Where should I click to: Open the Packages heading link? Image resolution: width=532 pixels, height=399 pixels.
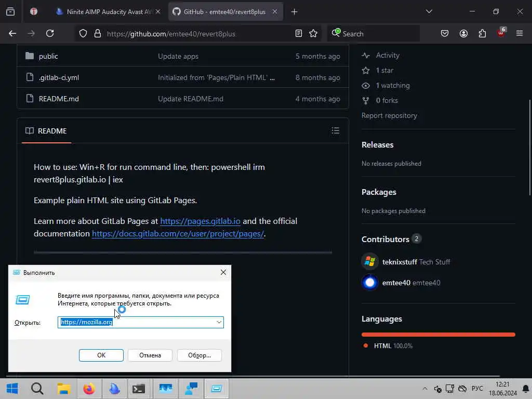379,192
